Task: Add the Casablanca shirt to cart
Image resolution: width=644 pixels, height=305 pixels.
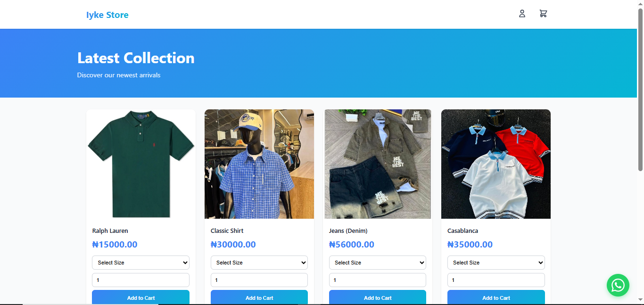Action: (496, 297)
